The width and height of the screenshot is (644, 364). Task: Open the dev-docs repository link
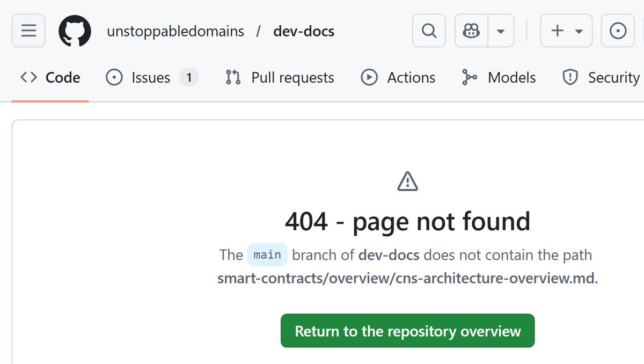(304, 31)
